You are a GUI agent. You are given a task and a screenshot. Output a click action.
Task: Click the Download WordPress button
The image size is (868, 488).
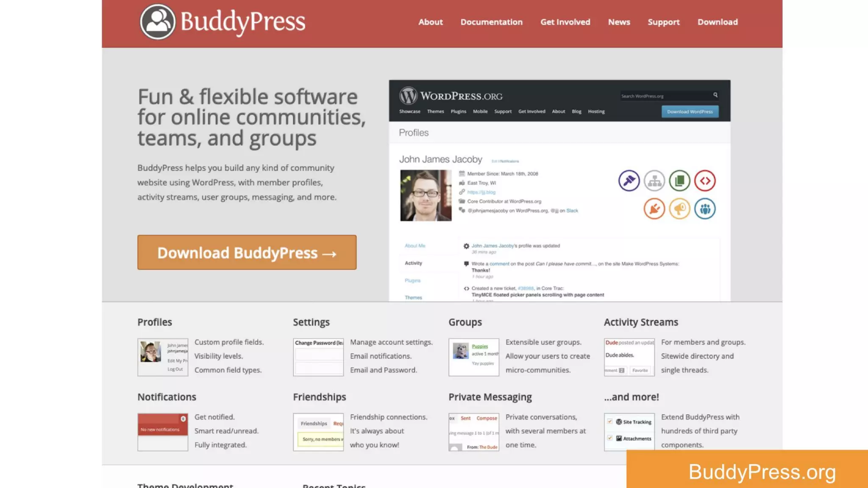[690, 112]
